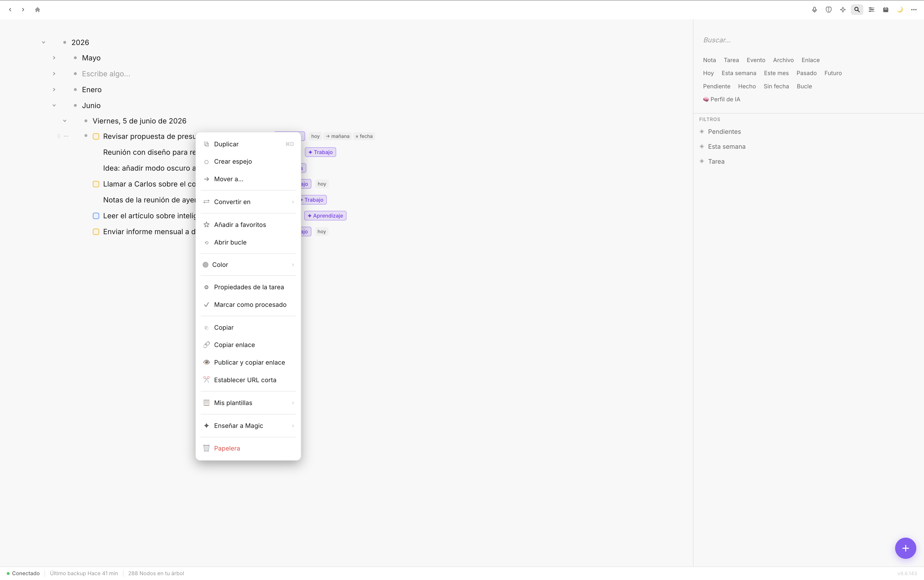Screen dimensions: 924x580
Task: Choose Publicar y copiar enlace
Action: (248, 362)
